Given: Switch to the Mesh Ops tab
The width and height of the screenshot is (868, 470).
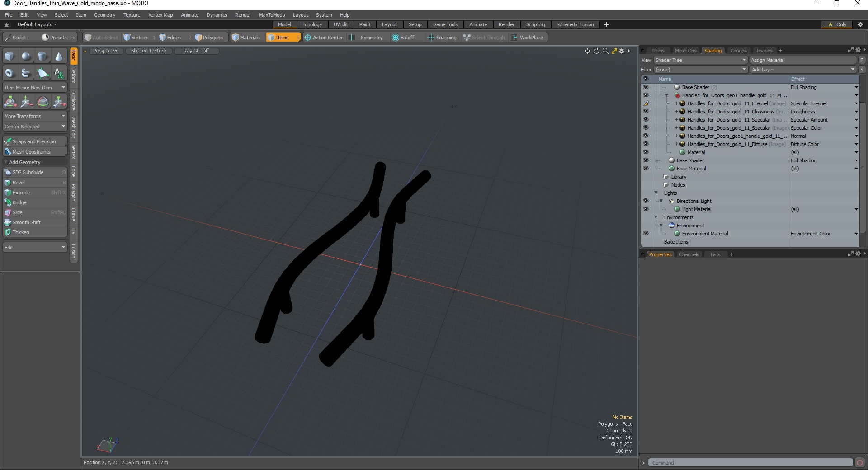Looking at the screenshot, I should coord(685,51).
